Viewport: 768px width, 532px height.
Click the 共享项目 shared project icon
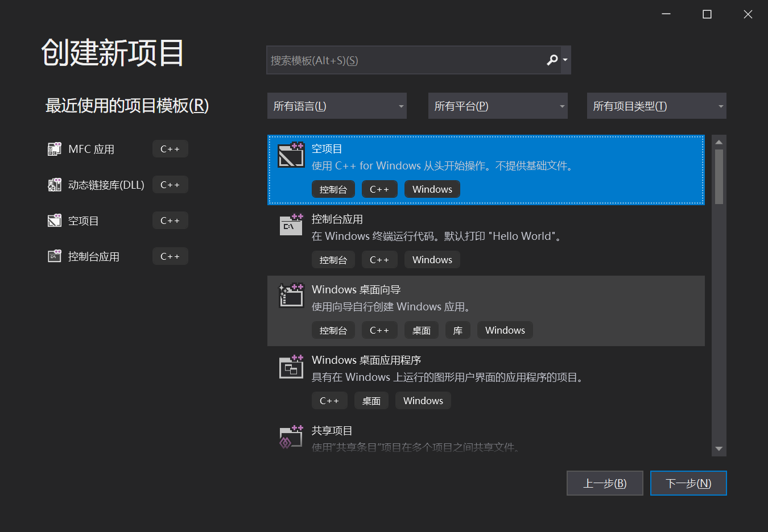[x=291, y=438]
